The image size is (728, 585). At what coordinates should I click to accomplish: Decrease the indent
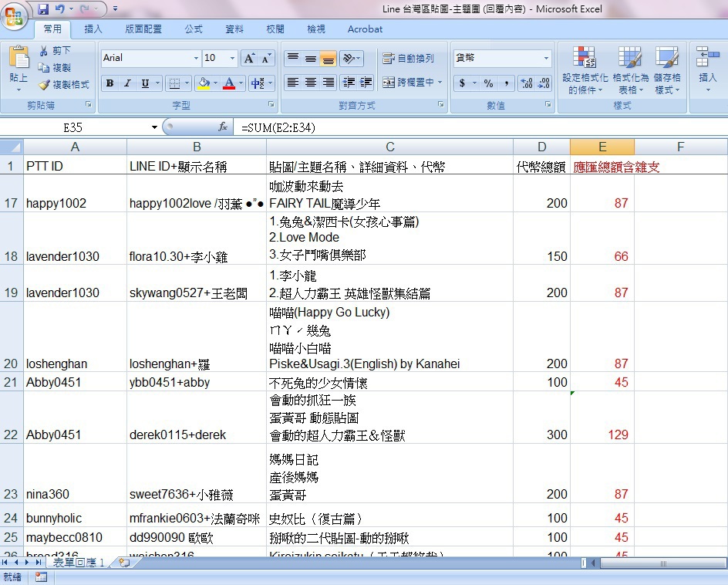(349, 83)
